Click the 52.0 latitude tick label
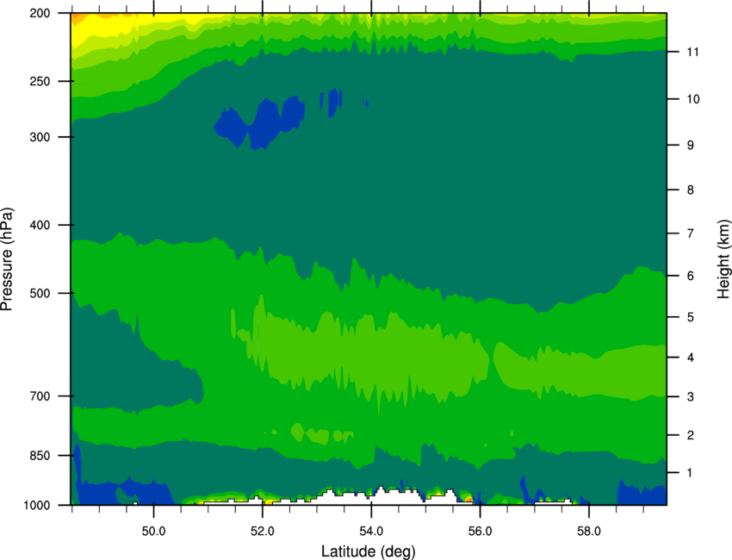 [263, 531]
